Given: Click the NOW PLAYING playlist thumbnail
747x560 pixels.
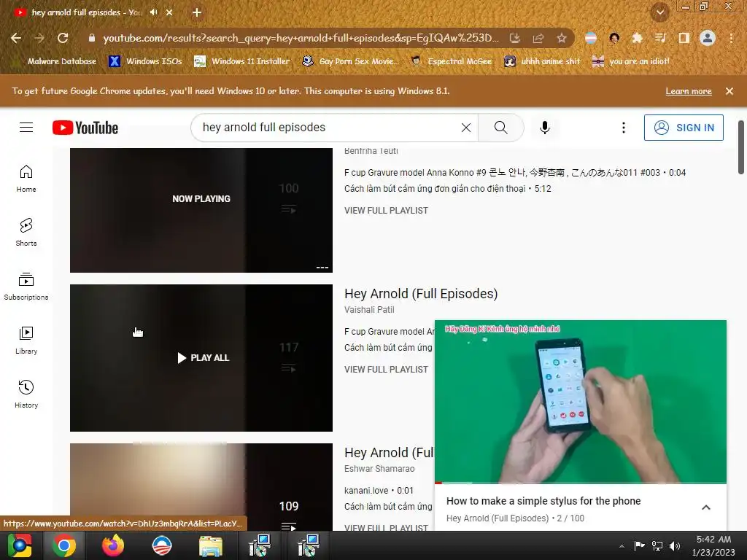Looking at the screenshot, I should point(201,210).
